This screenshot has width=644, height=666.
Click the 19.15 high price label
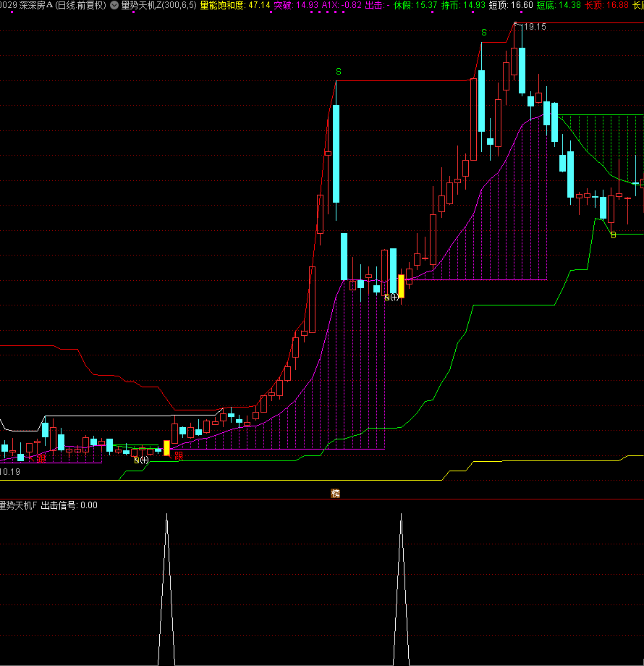(x=534, y=27)
